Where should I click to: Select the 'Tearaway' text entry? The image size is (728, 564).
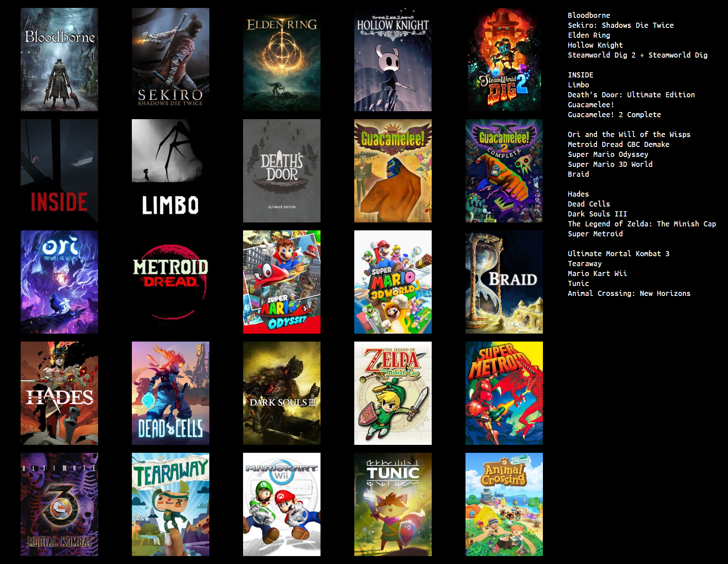(x=585, y=263)
